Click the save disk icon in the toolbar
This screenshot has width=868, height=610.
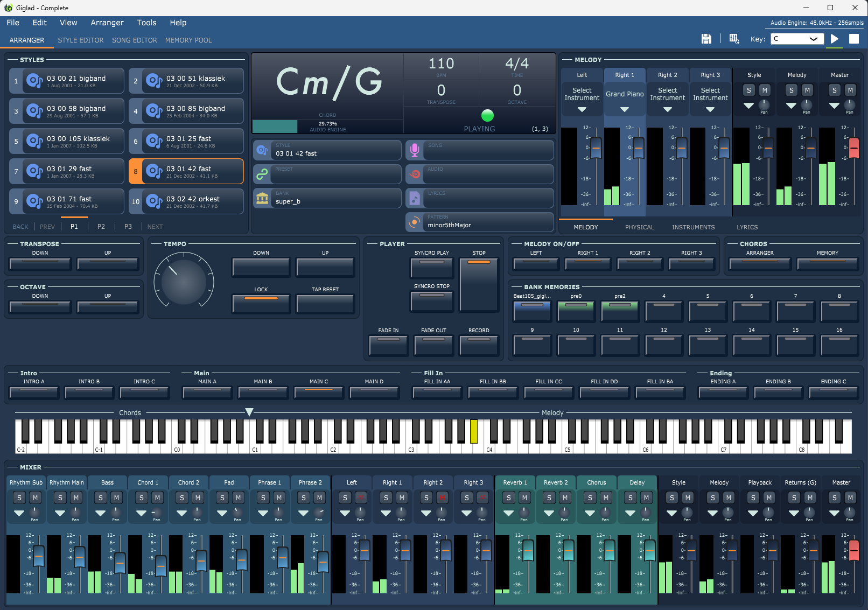pyautogui.click(x=706, y=39)
